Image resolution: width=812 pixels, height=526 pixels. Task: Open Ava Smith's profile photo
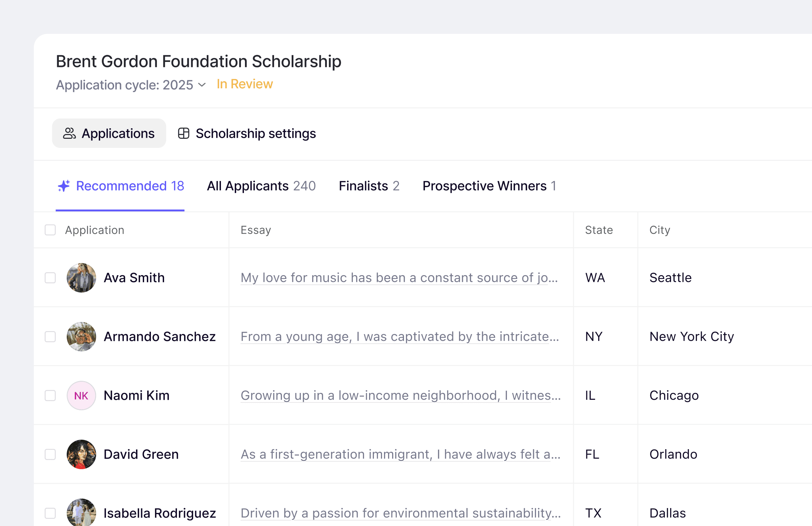[x=81, y=278]
